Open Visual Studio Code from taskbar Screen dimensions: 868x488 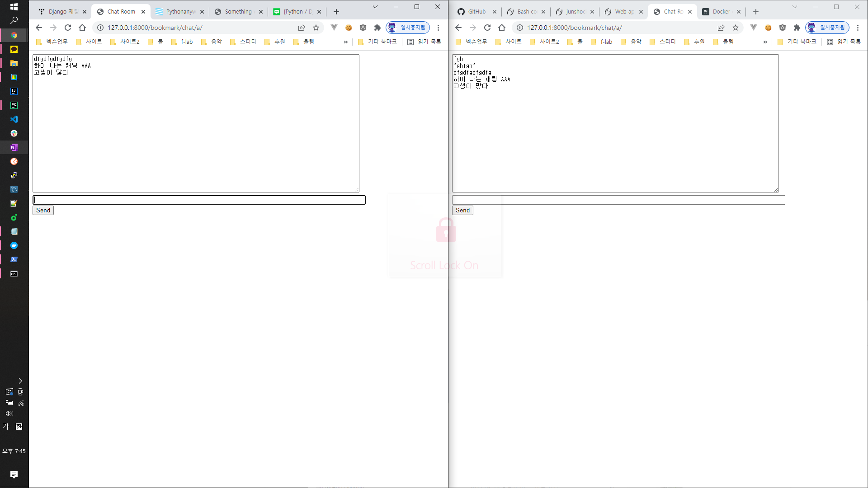(x=14, y=119)
